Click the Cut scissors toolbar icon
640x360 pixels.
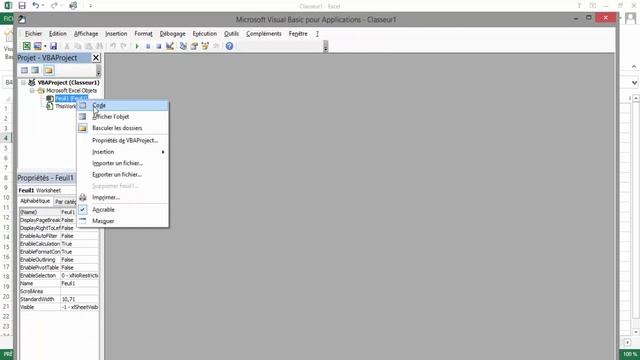click(67, 46)
